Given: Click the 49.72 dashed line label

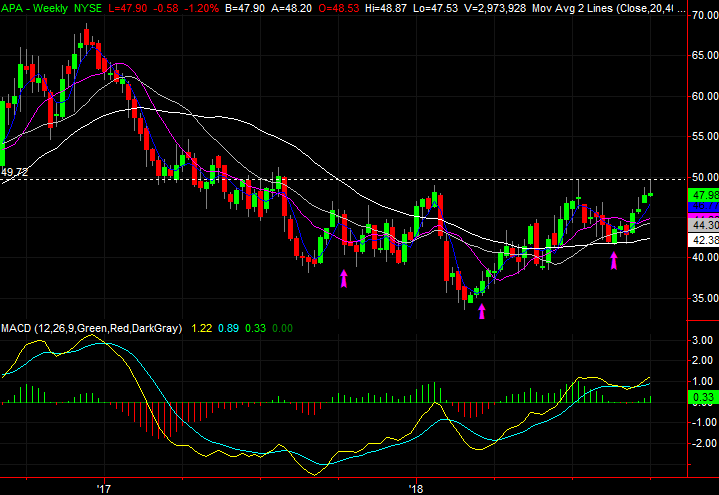Looking at the screenshot, I should [x=14, y=172].
